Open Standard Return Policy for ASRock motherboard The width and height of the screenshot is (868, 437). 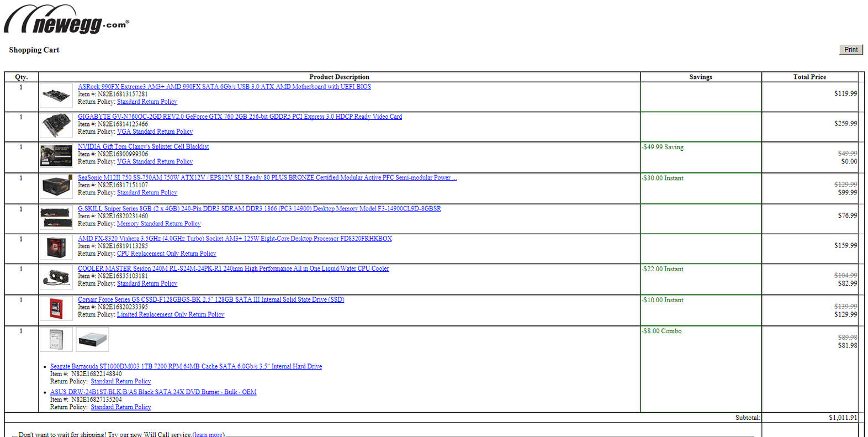click(x=147, y=102)
